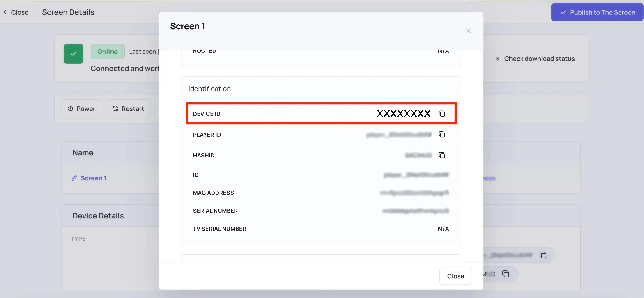644x298 pixels.
Task: Copy the Player ID value
Action: pos(442,135)
